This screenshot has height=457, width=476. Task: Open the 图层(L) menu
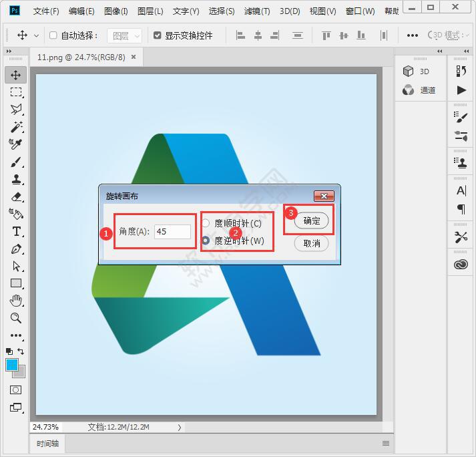pyautogui.click(x=150, y=11)
